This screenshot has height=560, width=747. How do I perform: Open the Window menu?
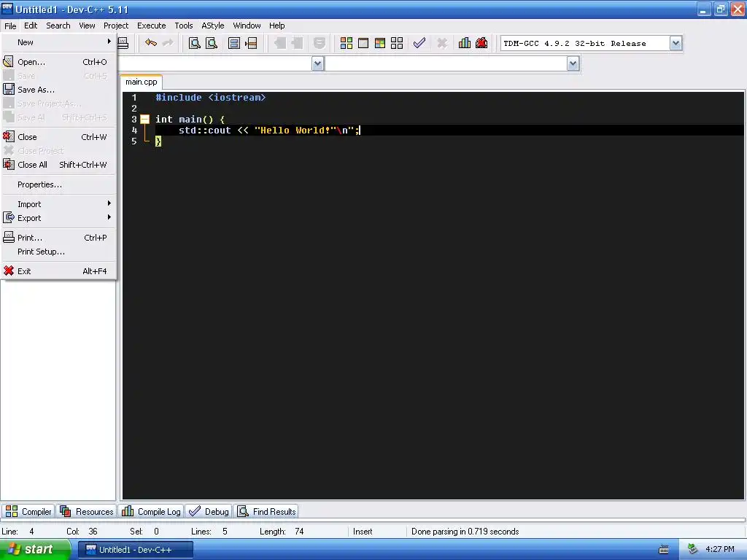[x=247, y=26]
